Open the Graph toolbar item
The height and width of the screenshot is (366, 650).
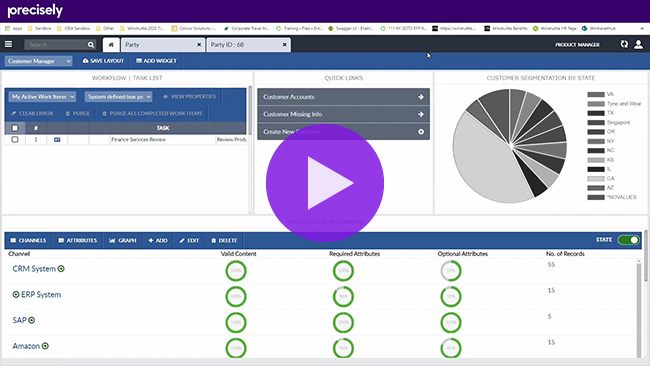pyautogui.click(x=123, y=240)
